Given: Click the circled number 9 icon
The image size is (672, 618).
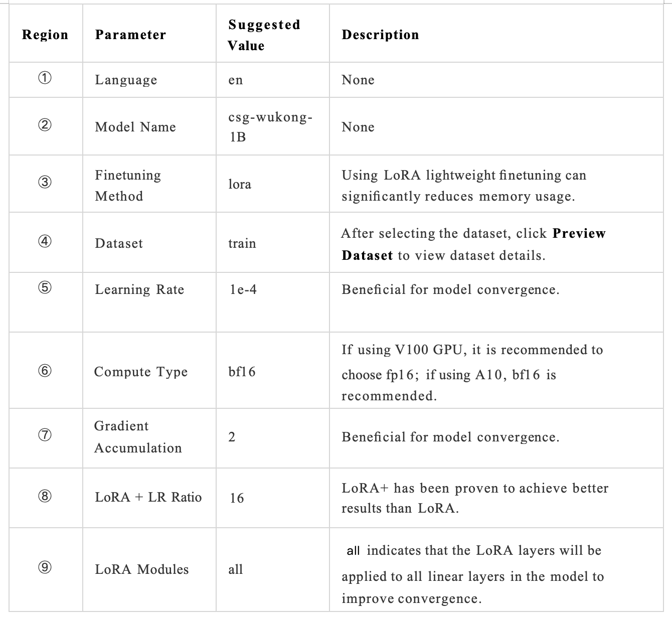Looking at the screenshot, I should (x=45, y=567).
